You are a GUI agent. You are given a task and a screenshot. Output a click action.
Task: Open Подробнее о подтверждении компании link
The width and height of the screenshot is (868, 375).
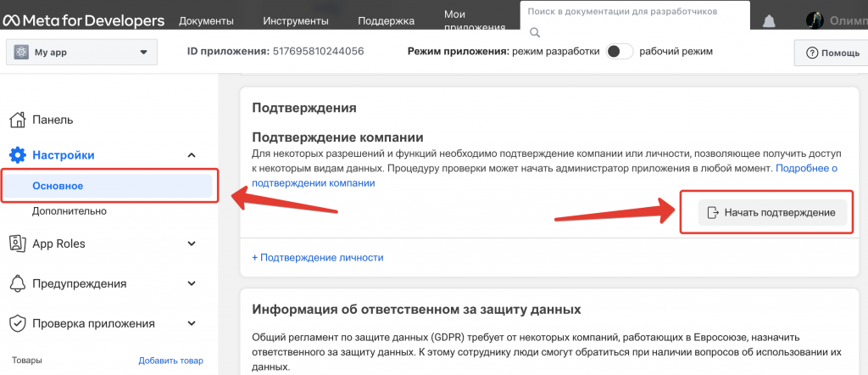[x=545, y=175]
